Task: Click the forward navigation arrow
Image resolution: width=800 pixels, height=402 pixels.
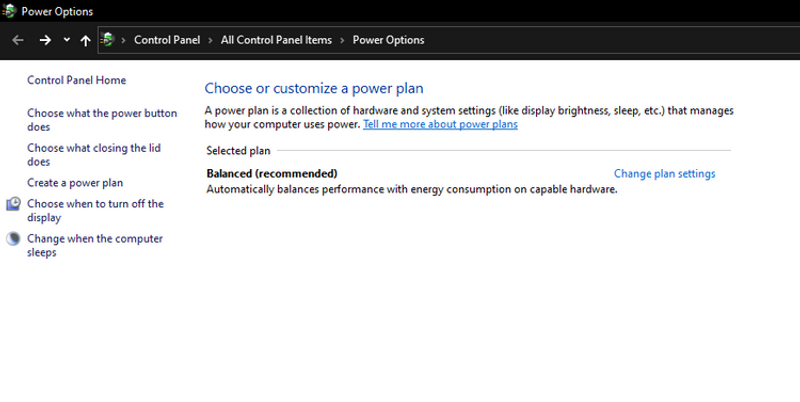Action: (x=44, y=40)
